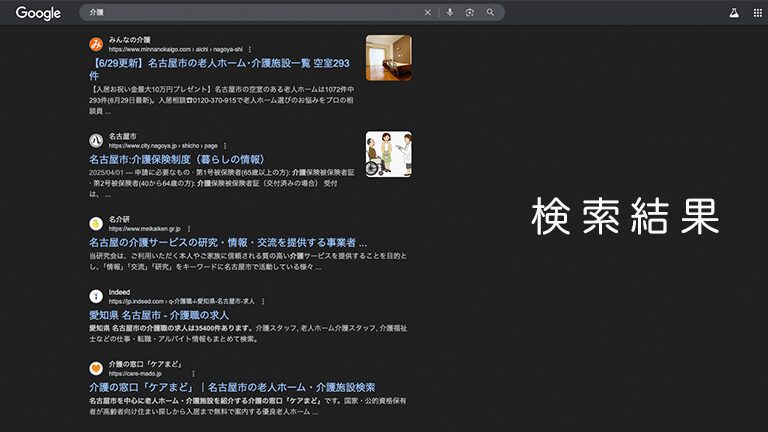Viewport: 768px width, 432px height.
Task: Clear the search box text
Action: (428, 13)
